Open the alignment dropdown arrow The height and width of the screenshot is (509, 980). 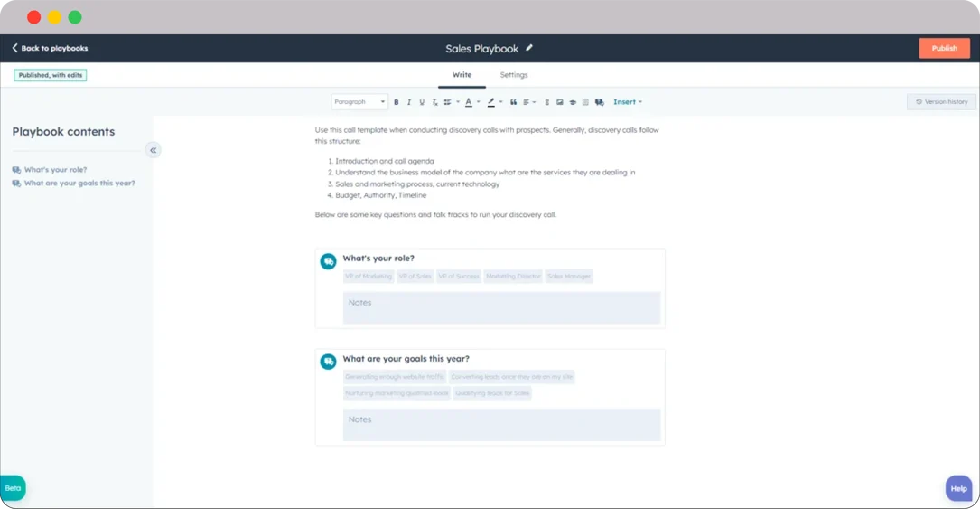click(535, 102)
